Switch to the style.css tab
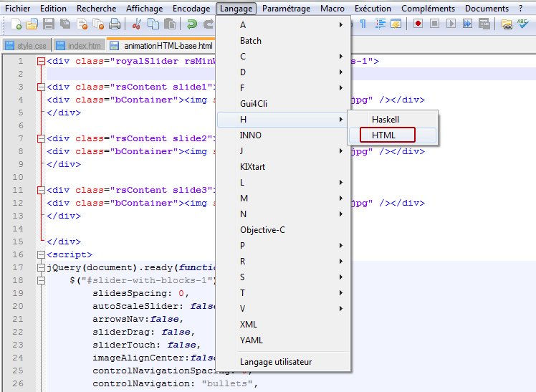This screenshot has width=536, height=392. 27,45
